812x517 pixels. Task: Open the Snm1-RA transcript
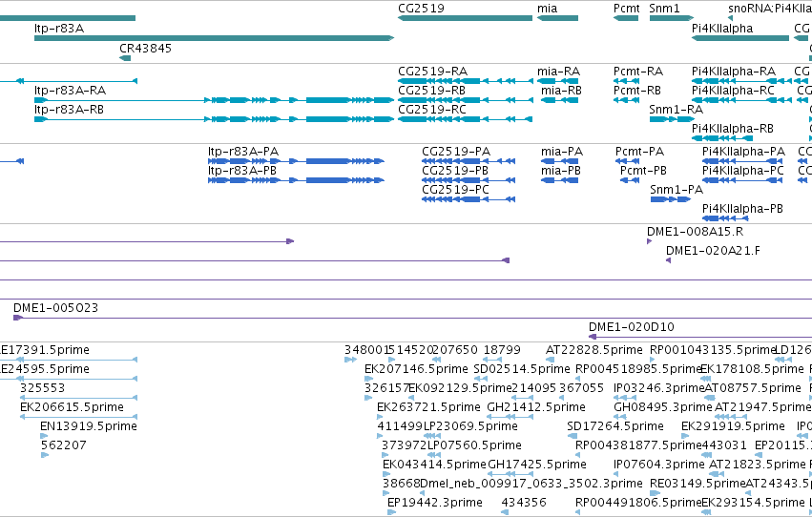pyautogui.click(x=671, y=119)
